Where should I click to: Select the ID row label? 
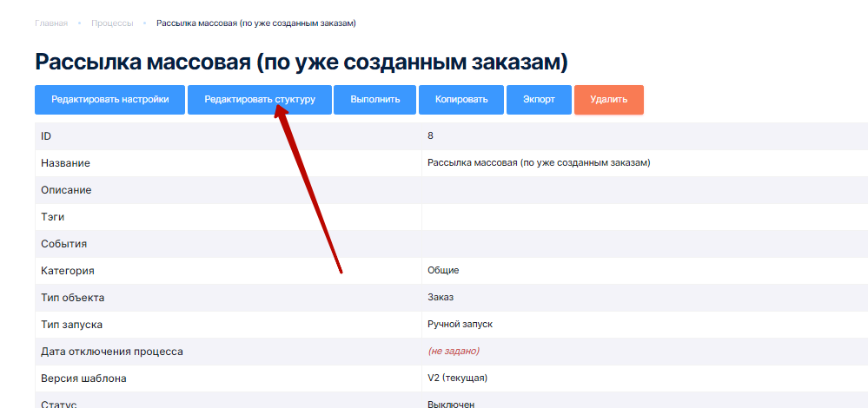pos(46,136)
